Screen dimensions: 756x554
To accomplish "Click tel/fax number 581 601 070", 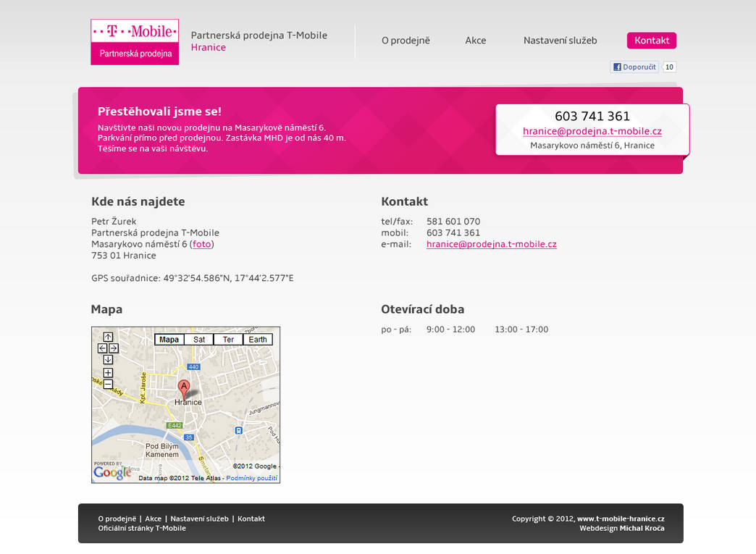I will (x=453, y=222).
